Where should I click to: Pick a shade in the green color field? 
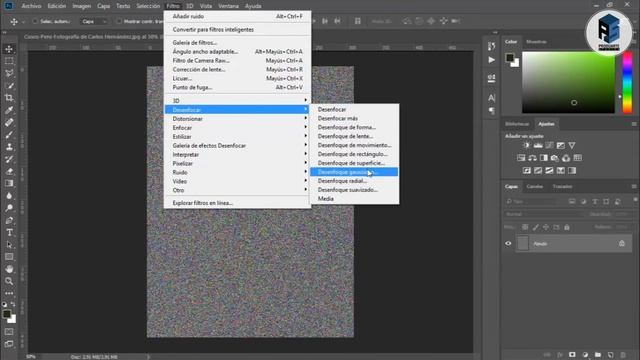tap(568, 82)
